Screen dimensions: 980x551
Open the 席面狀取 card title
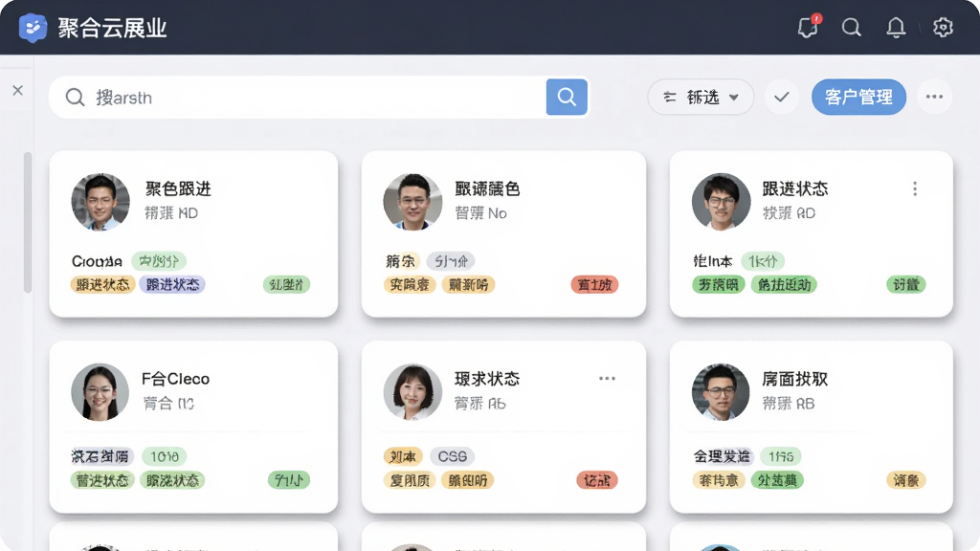[795, 379]
